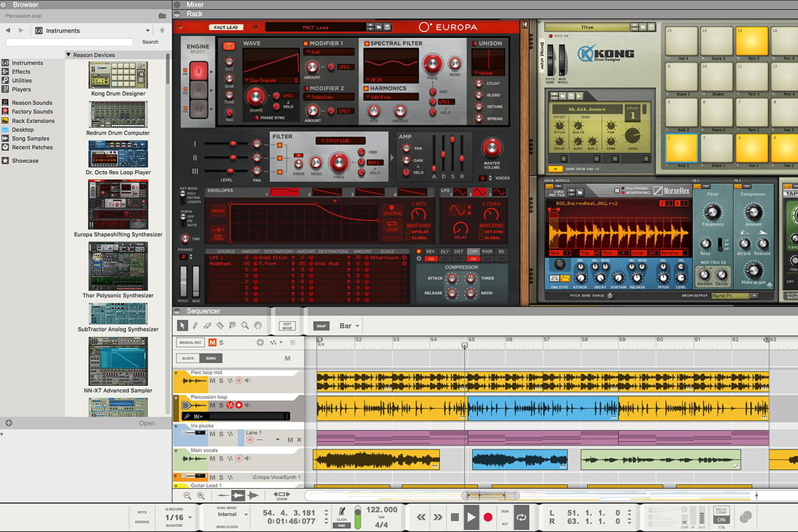This screenshot has height=532, width=798.
Task: Open the Europa browse patch folder icon
Action: pos(378,27)
